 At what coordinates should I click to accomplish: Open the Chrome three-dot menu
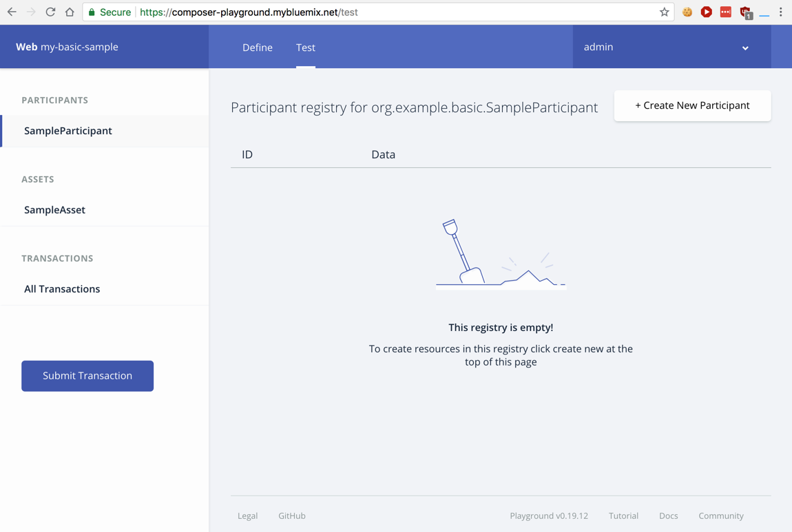coord(780,12)
